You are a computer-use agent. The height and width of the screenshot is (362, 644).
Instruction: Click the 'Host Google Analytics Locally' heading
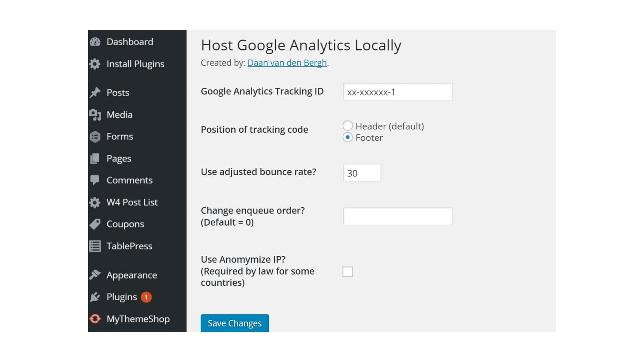click(301, 45)
